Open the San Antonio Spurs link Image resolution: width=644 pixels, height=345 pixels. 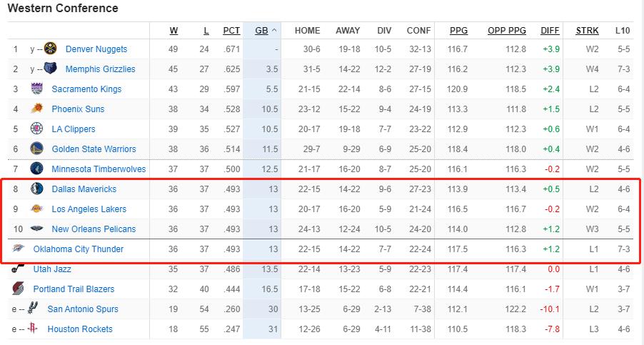pyautogui.click(x=83, y=309)
